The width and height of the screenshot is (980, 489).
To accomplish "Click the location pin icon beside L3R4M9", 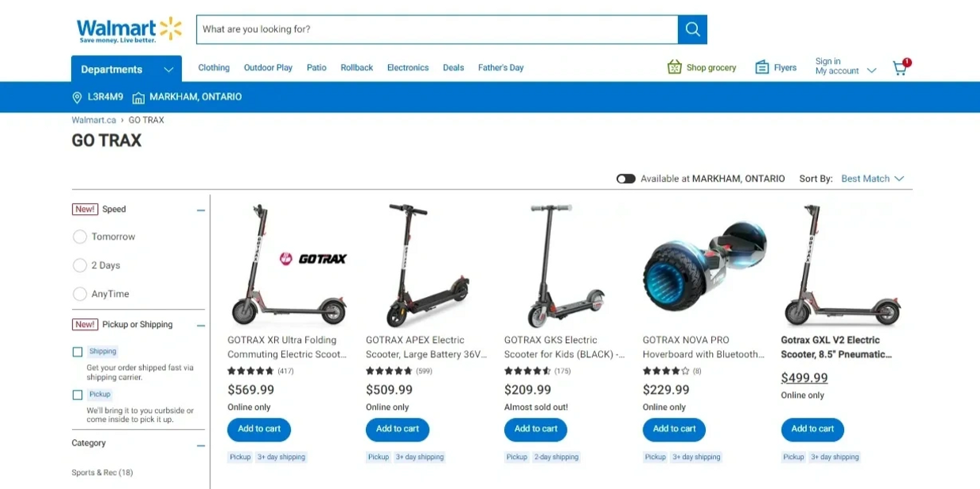I will coord(77,97).
